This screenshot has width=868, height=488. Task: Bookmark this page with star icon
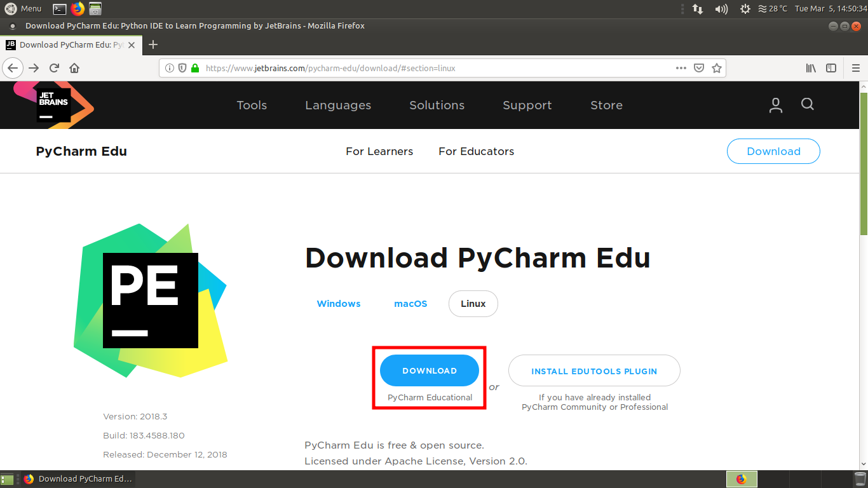pyautogui.click(x=717, y=68)
